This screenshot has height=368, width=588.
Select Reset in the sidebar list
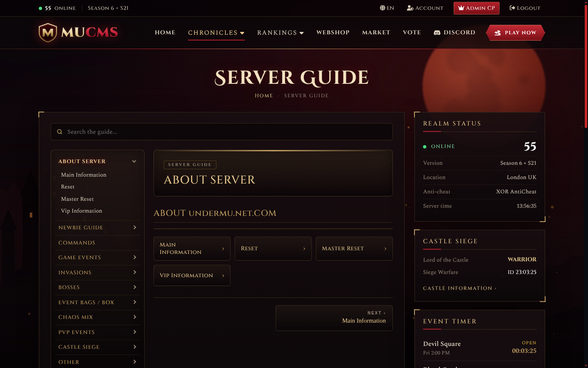pyautogui.click(x=68, y=187)
